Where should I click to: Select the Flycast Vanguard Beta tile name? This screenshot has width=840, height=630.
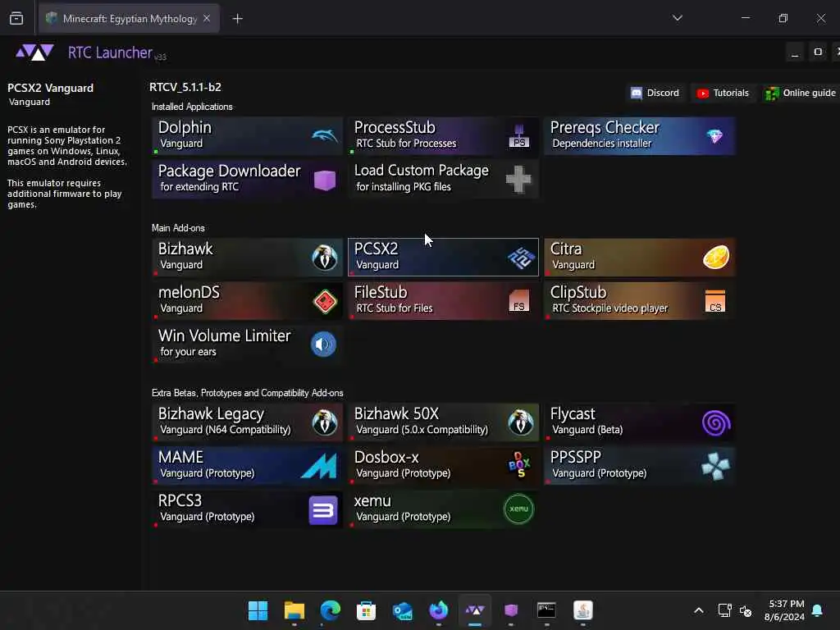point(573,414)
